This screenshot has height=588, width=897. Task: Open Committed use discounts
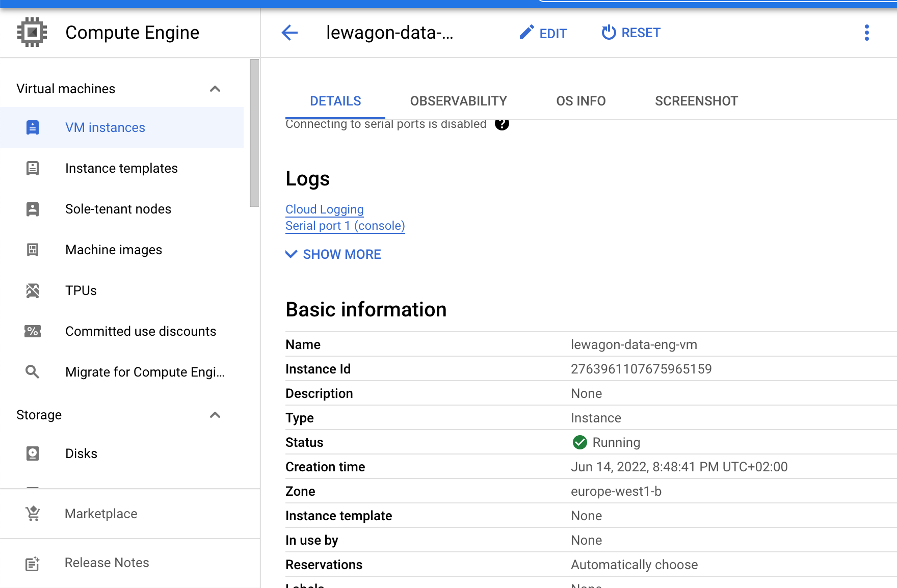coord(121,331)
